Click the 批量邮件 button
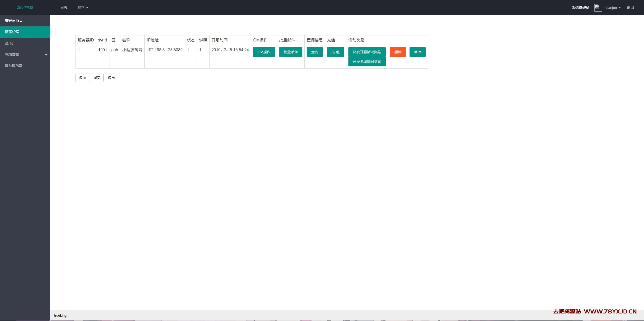The width and height of the screenshot is (644, 321). tap(291, 52)
